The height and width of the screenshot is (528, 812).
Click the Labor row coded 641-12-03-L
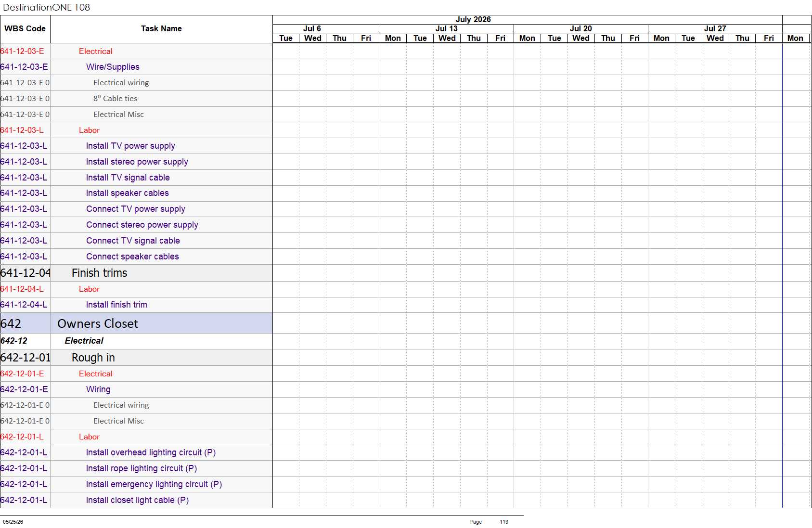point(136,130)
